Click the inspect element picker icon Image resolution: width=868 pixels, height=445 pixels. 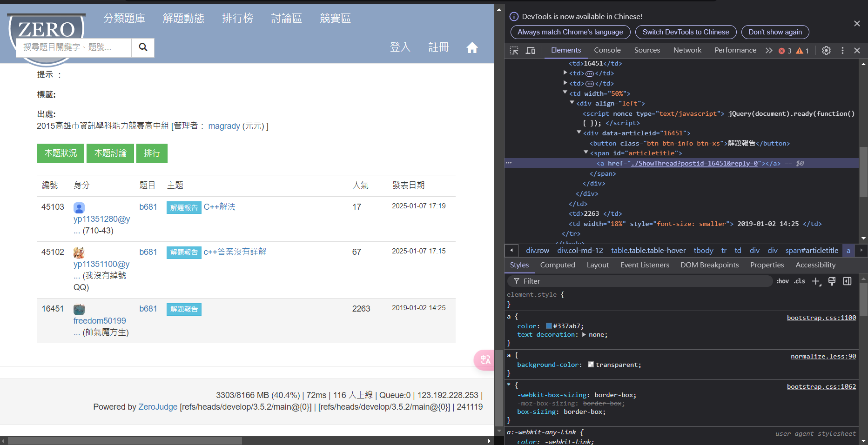[x=514, y=51]
